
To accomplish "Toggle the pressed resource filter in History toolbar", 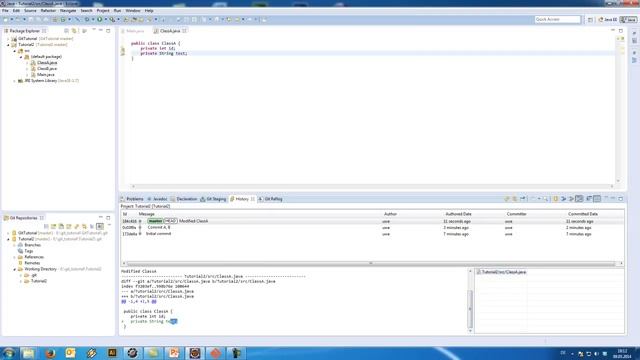I will pyautogui.click(x=579, y=199).
